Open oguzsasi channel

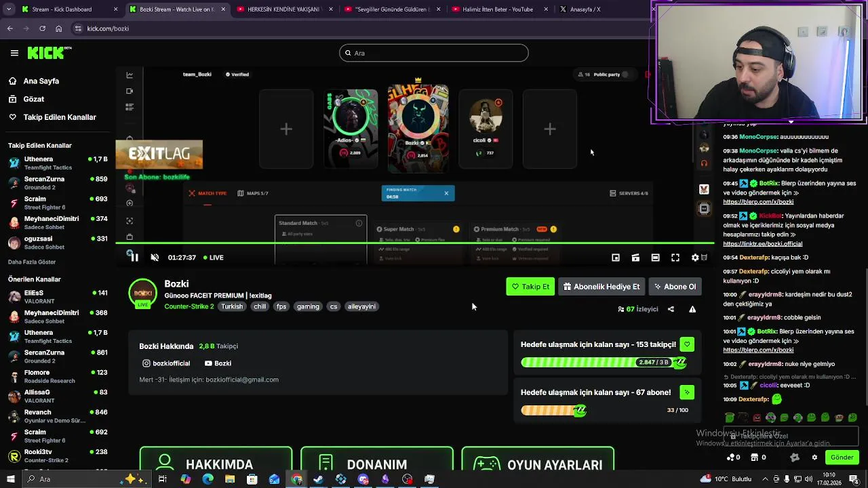coord(58,243)
